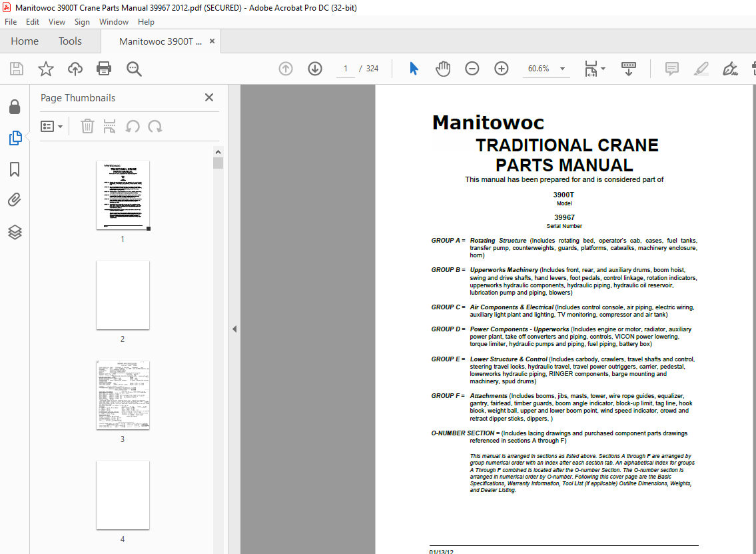Rotate page counterclockwise
Image resolution: width=756 pixels, height=554 pixels.
click(x=133, y=127)
